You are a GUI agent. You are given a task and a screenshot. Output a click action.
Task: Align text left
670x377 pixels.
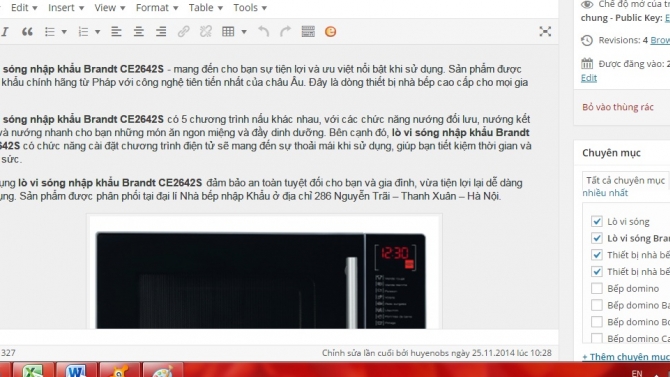coord(116,32)
